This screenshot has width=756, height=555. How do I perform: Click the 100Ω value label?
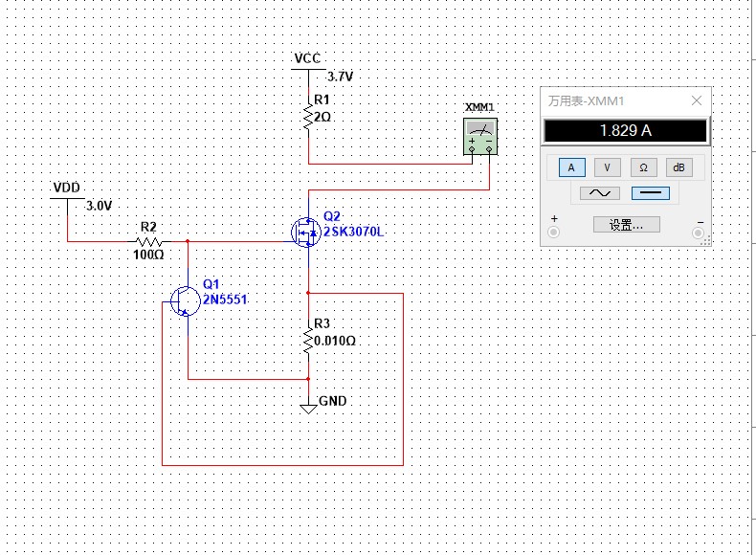pyautogui.click(x=148, y=255)
